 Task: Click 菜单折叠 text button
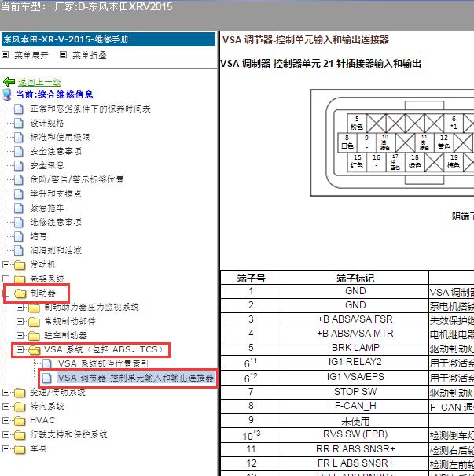coord(90,55)
